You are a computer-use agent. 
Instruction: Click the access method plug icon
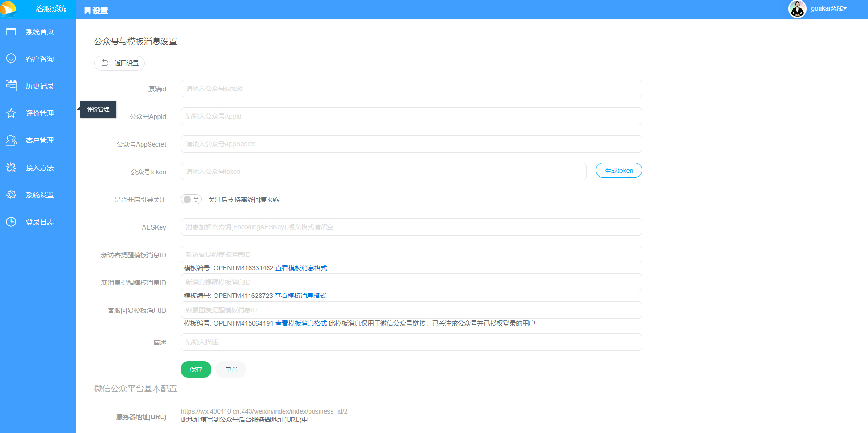point(11,167)
